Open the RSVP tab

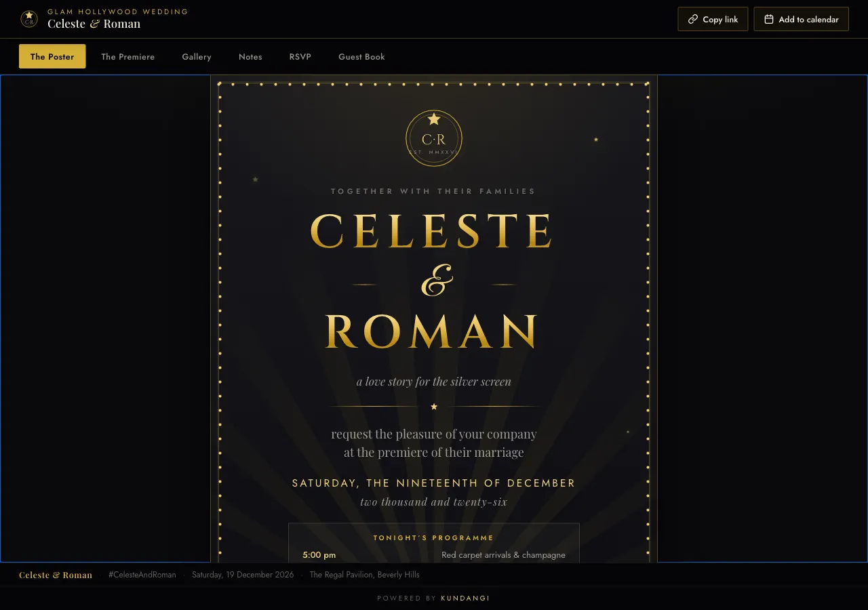coord(300,56)
